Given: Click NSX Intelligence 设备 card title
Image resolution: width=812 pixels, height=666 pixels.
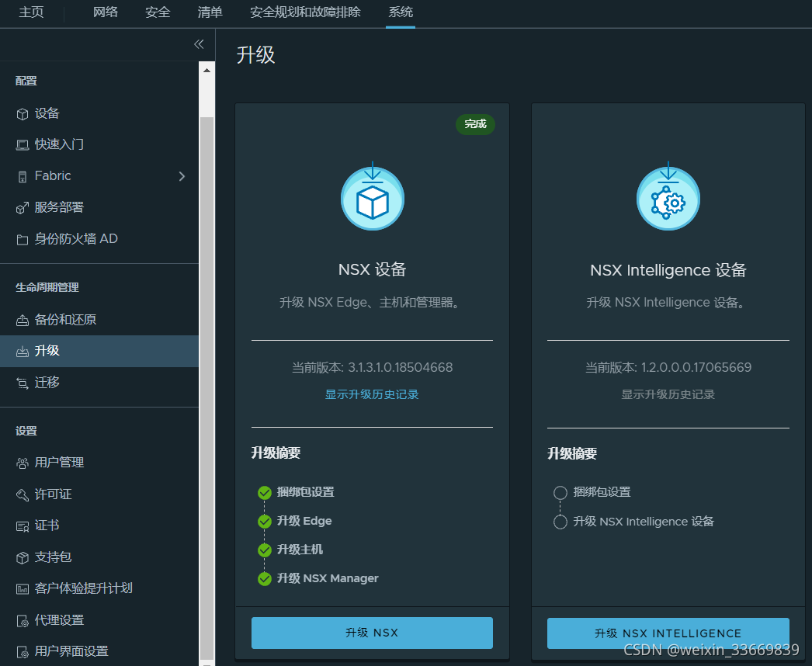Looking at the screenshot, I should click(x=668, y=270).
